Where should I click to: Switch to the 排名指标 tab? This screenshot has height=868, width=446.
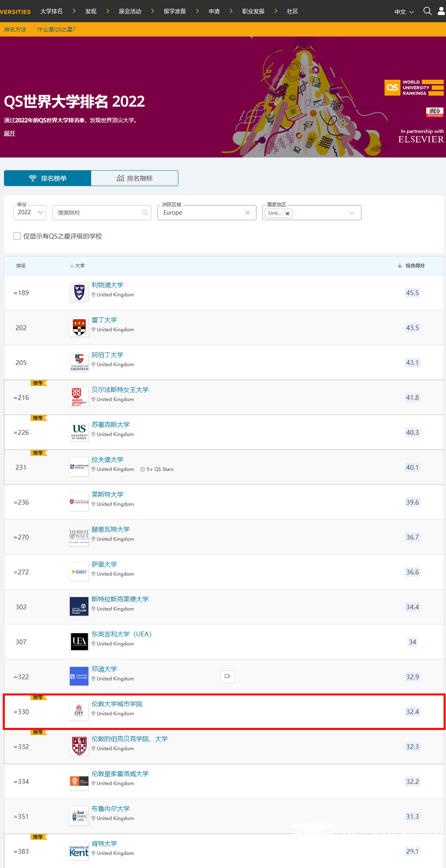point(134,178)
